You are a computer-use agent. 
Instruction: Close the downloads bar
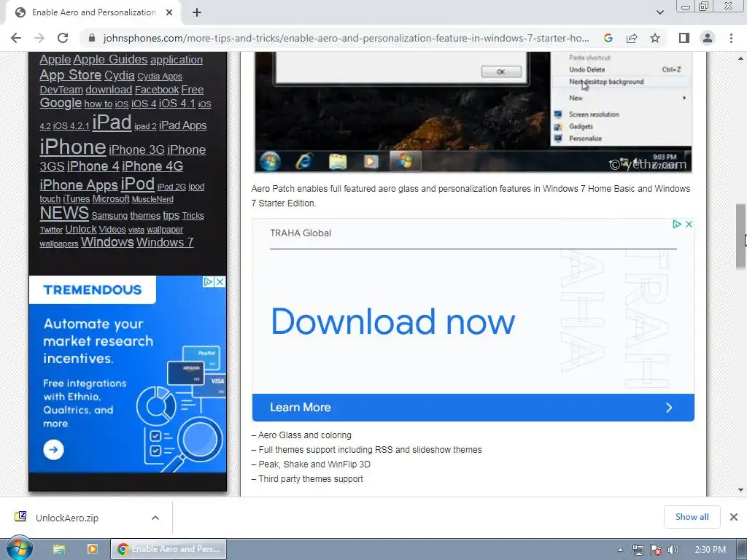734,517
